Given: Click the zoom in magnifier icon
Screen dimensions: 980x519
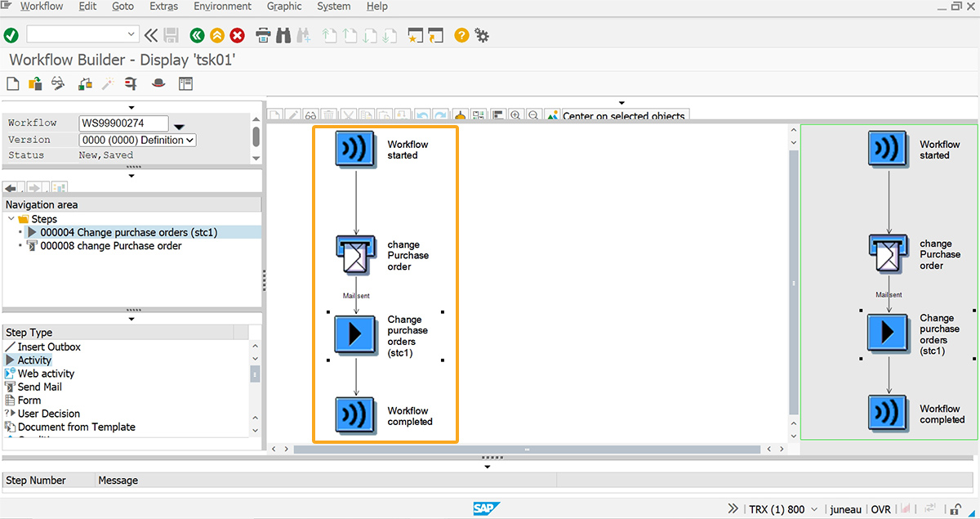Looking at the screenshot, I should 515,115.
